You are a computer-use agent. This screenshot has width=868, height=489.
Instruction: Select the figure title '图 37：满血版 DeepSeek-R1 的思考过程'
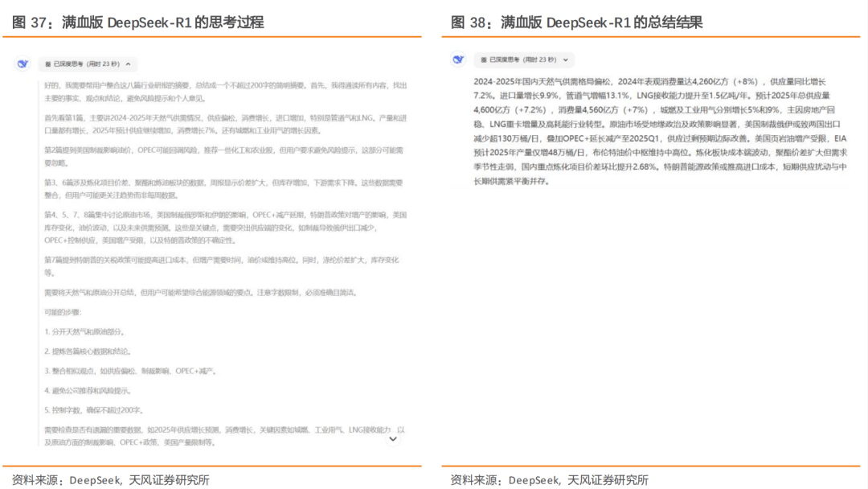pyautogui.click(x=138, y=23)
